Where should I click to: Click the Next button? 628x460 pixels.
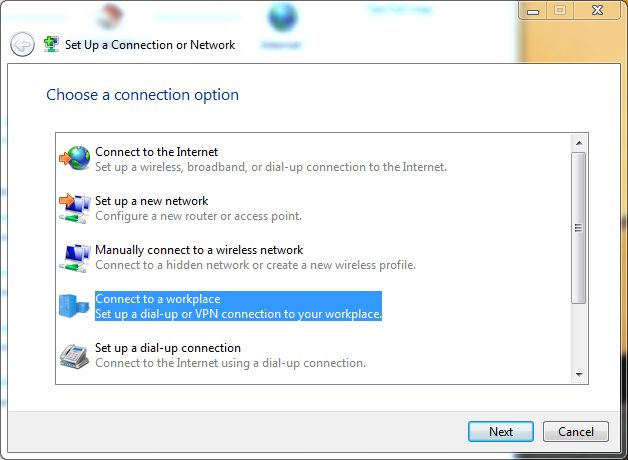tap(501, 432)
